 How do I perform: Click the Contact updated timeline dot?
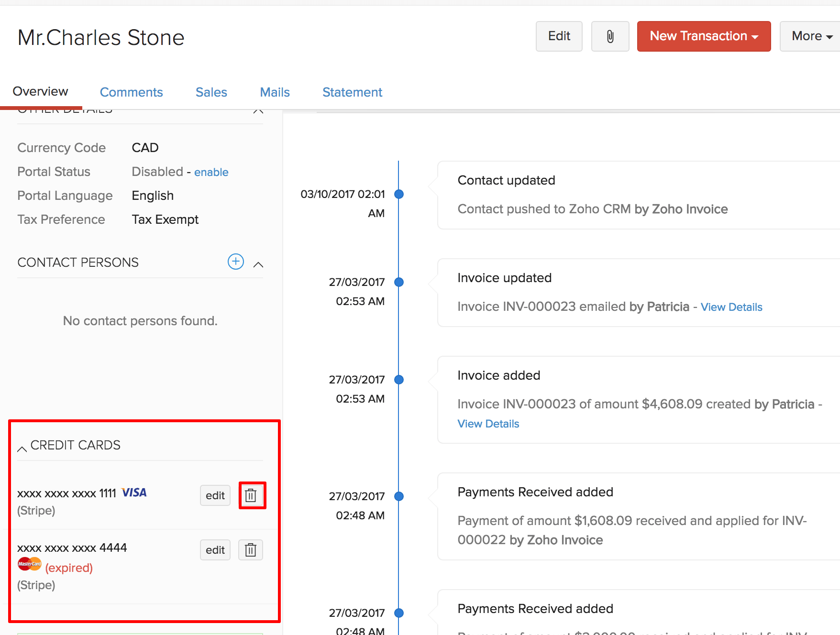(x=399, y=194)
